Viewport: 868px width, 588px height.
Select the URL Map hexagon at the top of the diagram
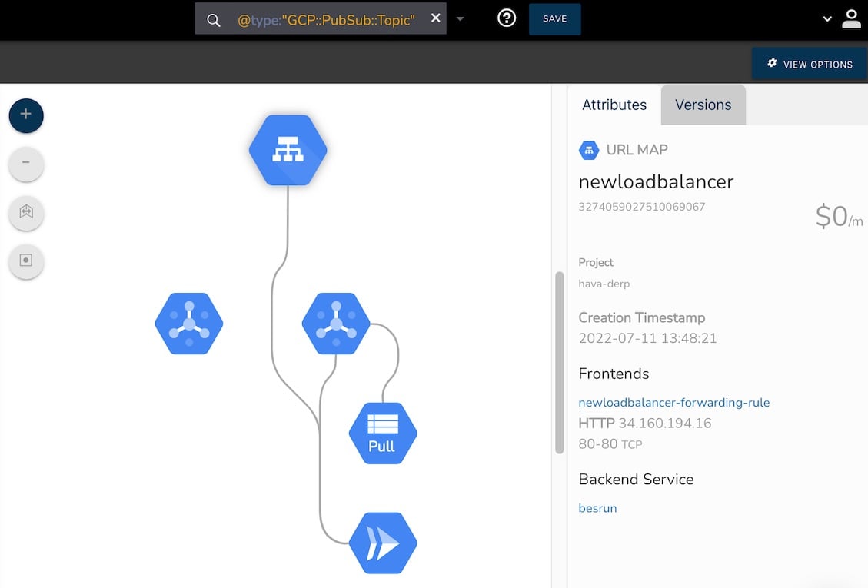point(288,150)
